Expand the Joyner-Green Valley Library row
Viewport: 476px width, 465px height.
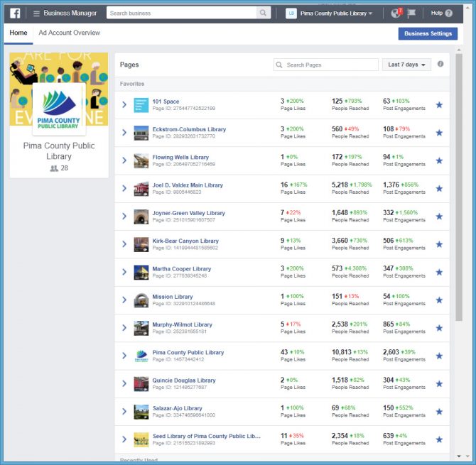pos(124,217)
